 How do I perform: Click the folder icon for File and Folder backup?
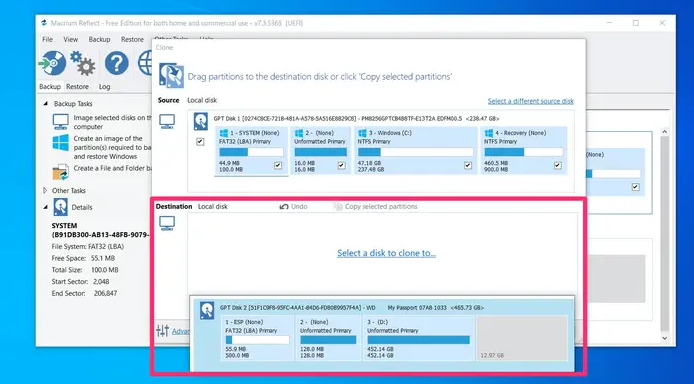tap(61, 172)
